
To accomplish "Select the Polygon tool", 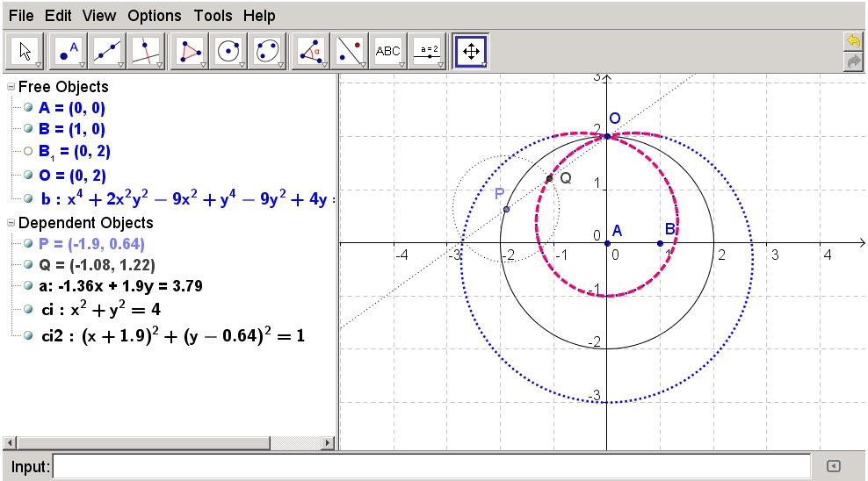I will coord(190,52).
